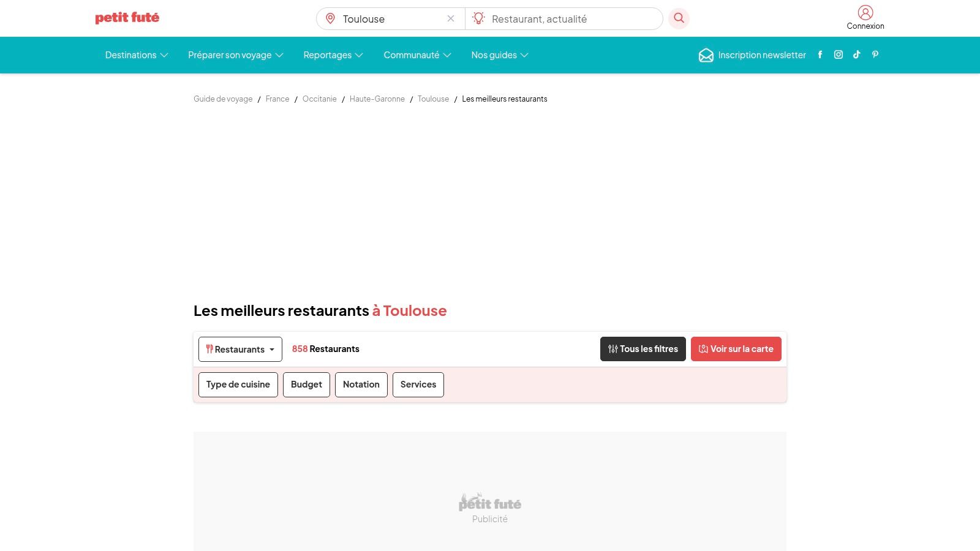Viewport: 980px width, 551px height.
Task: Open the Restaurants category dropdown
Action: pos(240,349)
